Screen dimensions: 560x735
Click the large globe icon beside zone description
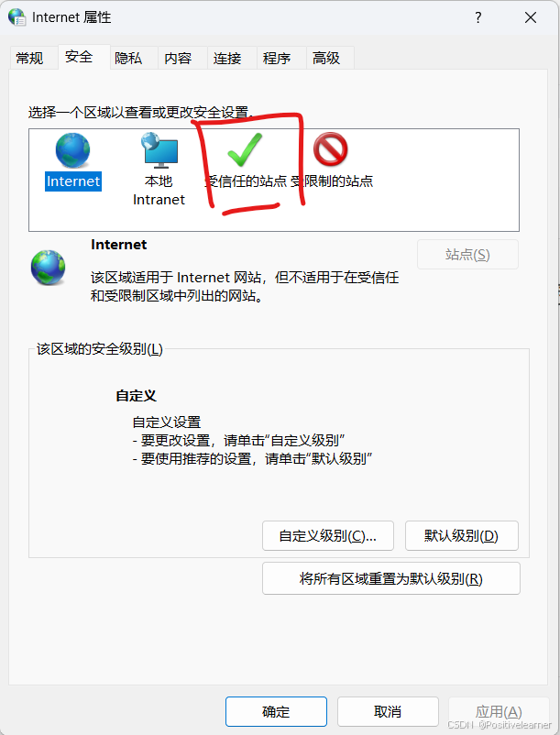coord(49,268)
